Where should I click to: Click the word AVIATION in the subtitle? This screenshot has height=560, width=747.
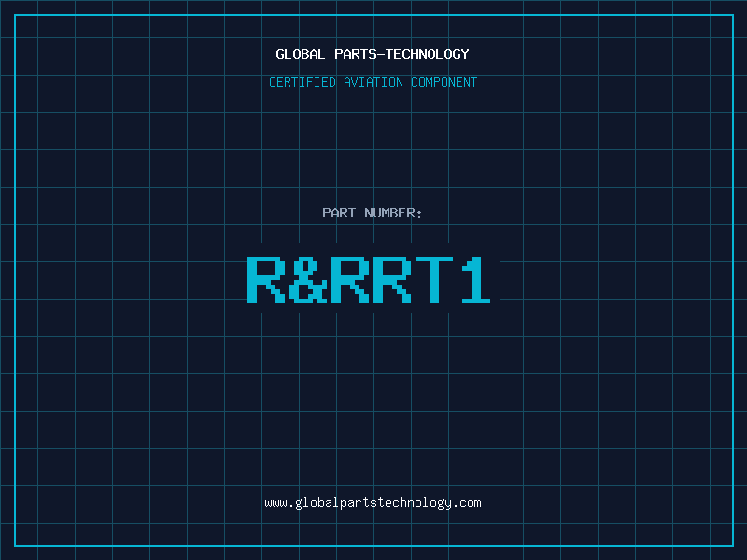(x=373, y=82)
